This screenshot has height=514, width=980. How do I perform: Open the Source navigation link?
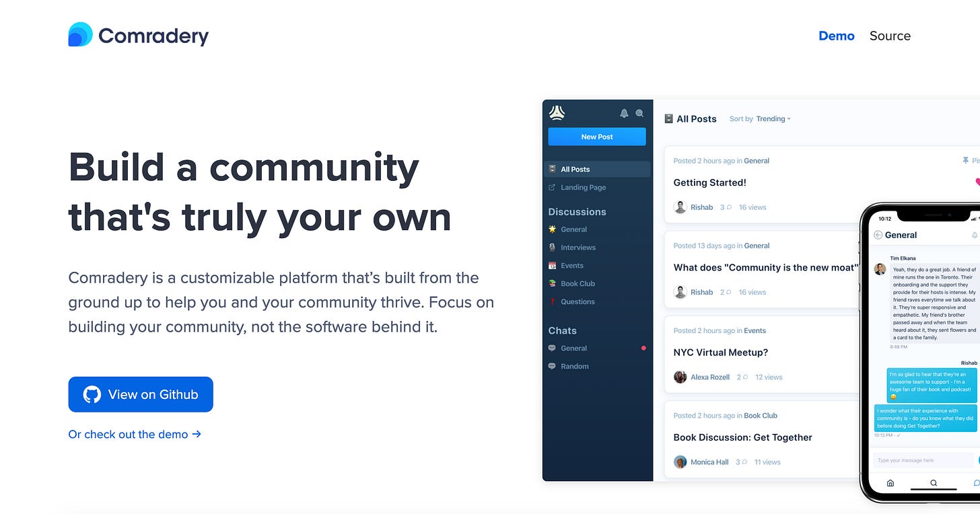tap(890, 36)
